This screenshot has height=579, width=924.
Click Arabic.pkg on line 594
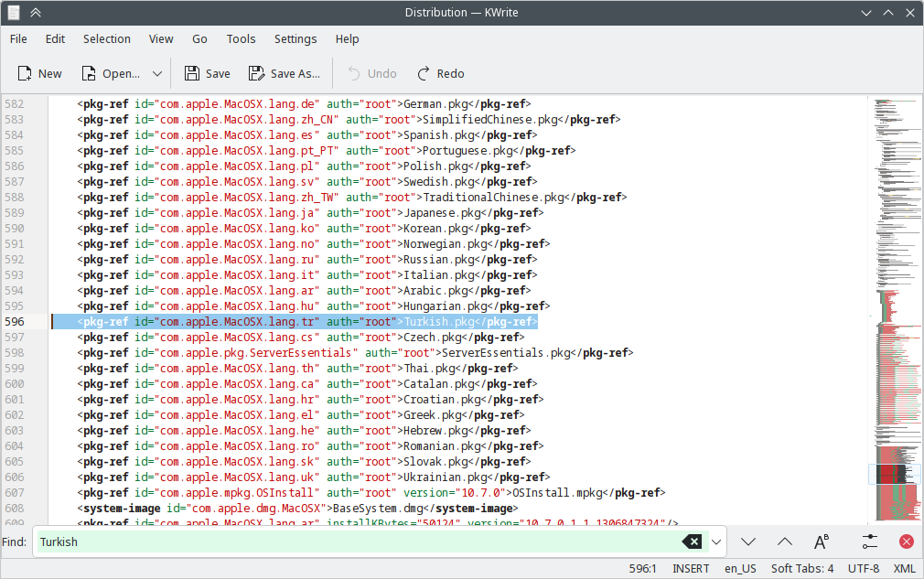pyautogui.click(x=436, y=291)
